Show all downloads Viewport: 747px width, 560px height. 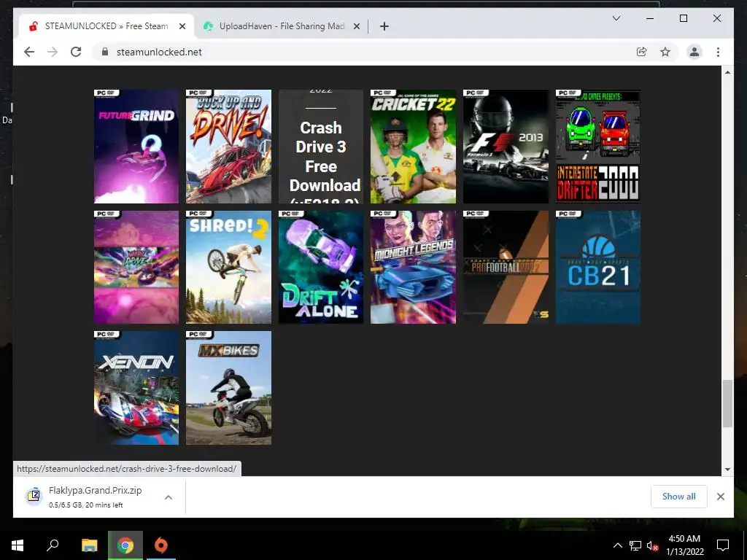[x=679, y=497]
